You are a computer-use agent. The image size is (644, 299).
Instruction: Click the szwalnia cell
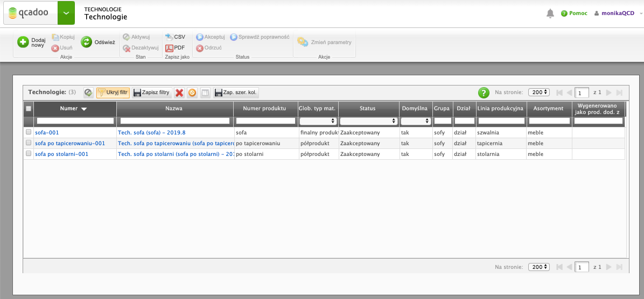pos(501,132)
